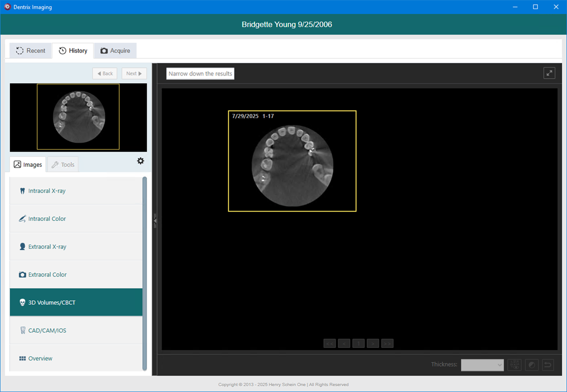Select the 7/29/2025 CBCT image thumbnail
Image resolution: width=567 pixels, height=392 pixels.
click(292, 161)
